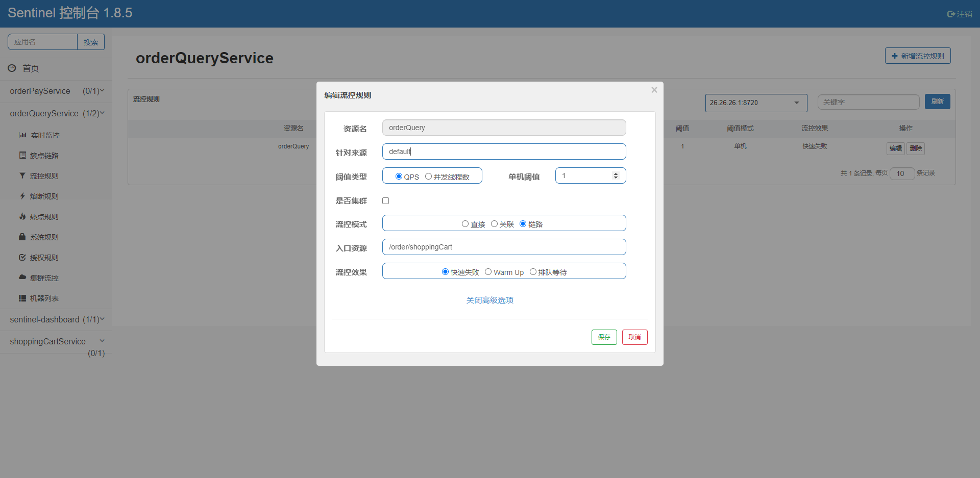The height and width of the screenshot is (478, 980).
Task: Expand the orderPayService sidebar group
Action: click(56, 91)
